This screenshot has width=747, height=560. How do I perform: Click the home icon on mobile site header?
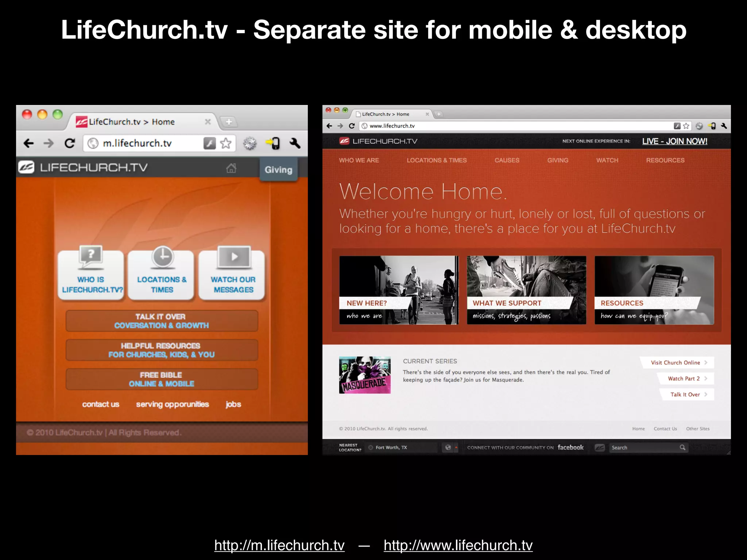pos(231,168)
